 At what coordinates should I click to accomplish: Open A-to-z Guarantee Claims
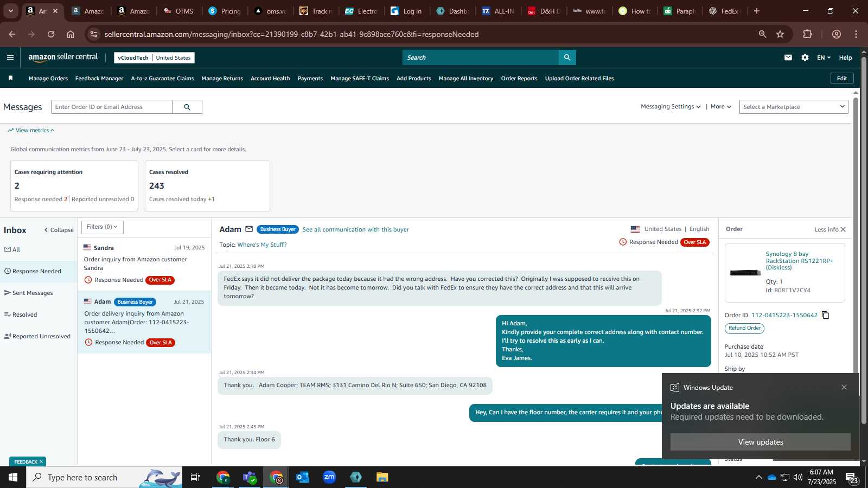point(162,79)
